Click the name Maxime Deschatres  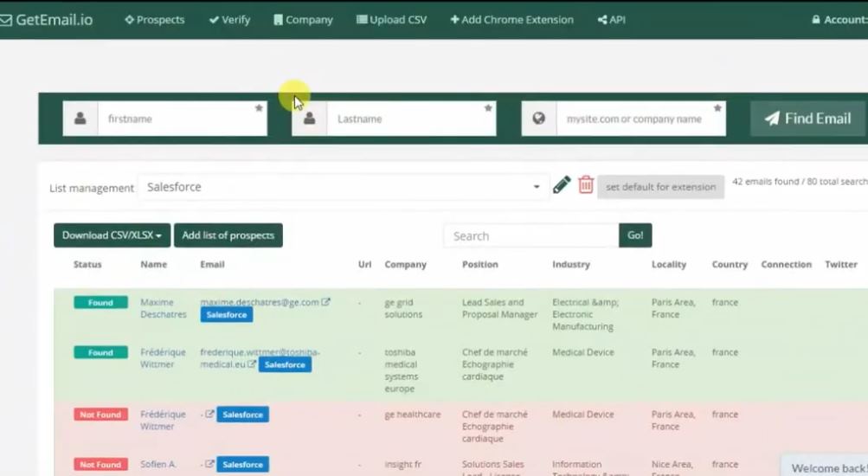coord(164,308)
